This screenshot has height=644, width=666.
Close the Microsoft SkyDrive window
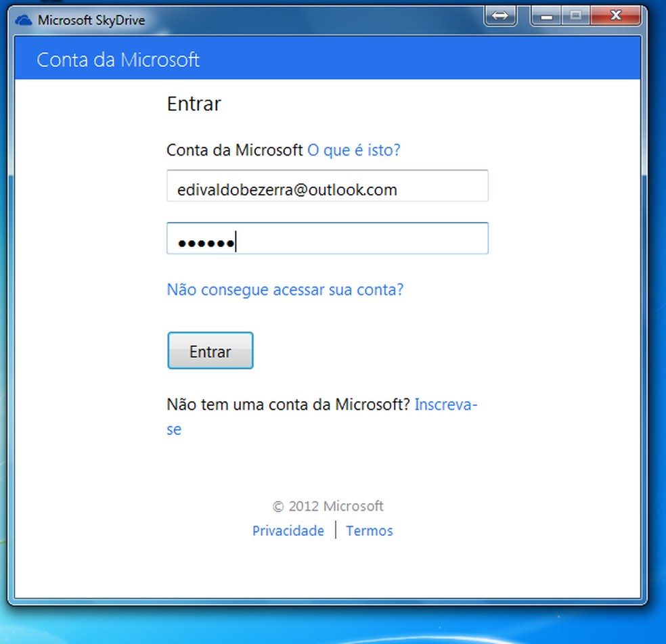(x=615, y=16)
